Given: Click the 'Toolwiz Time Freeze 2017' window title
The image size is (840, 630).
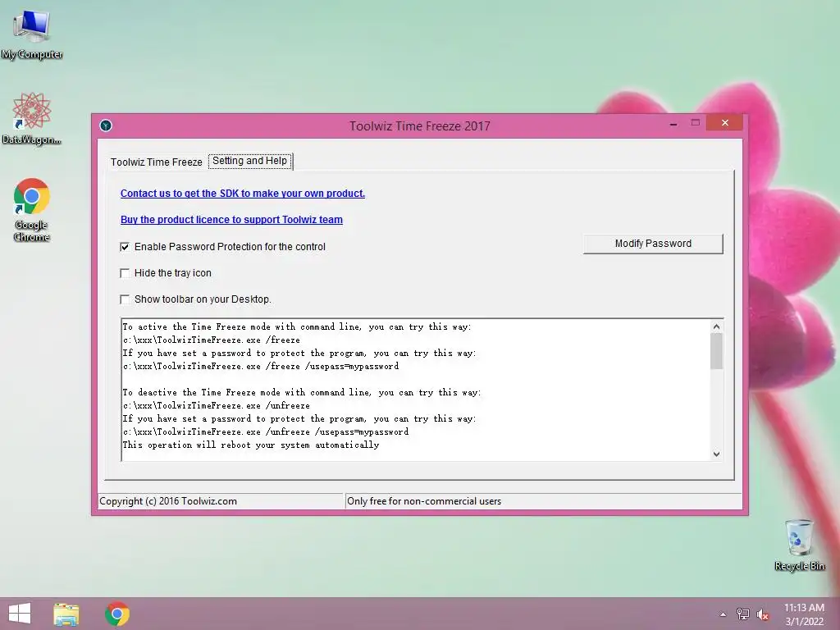Looking at the screenshot, I should pyautogui.click(x=420, y=126).
